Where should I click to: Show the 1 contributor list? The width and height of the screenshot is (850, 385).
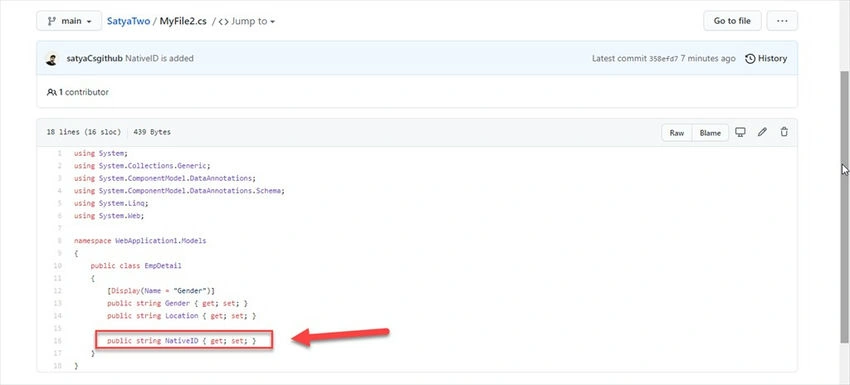coord(78,92)
